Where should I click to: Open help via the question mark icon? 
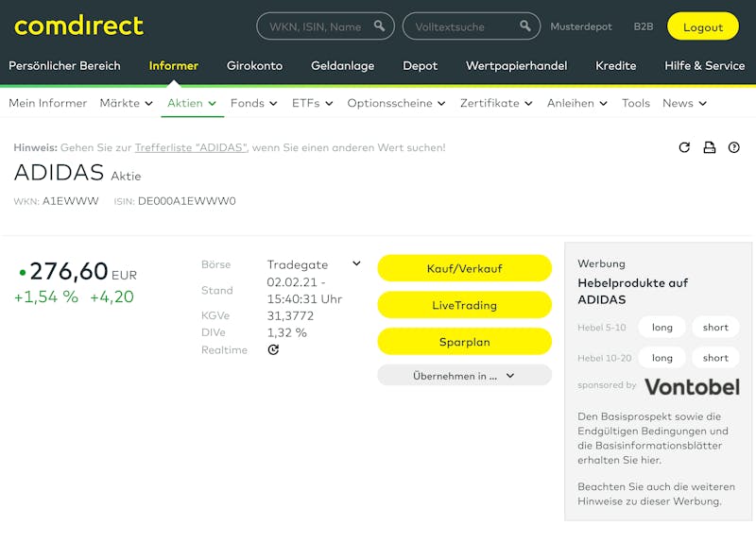tap(734, 147)
